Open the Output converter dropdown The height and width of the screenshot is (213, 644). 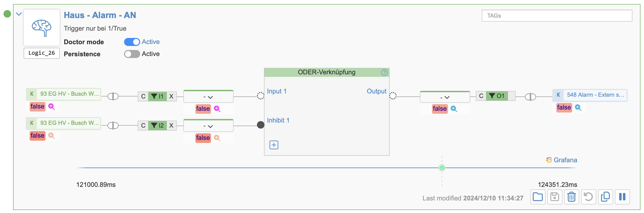click(x=445, y=97)
